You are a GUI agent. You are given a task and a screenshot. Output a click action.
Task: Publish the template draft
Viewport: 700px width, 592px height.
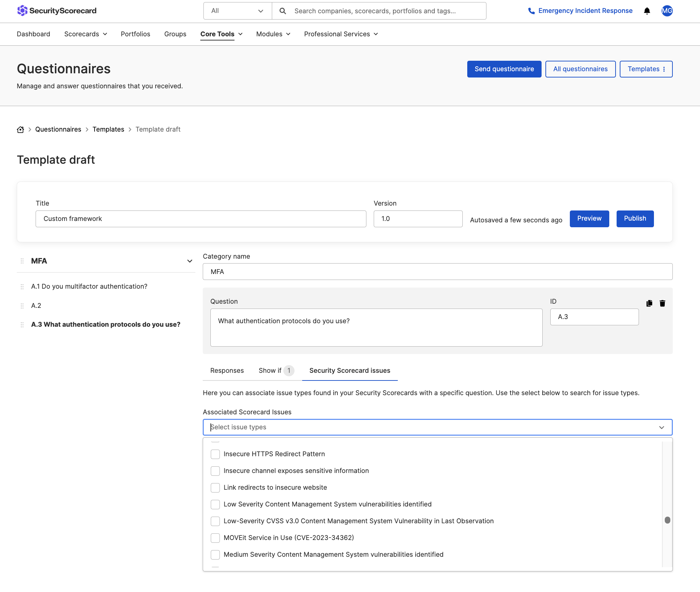[x=635, y=219]
